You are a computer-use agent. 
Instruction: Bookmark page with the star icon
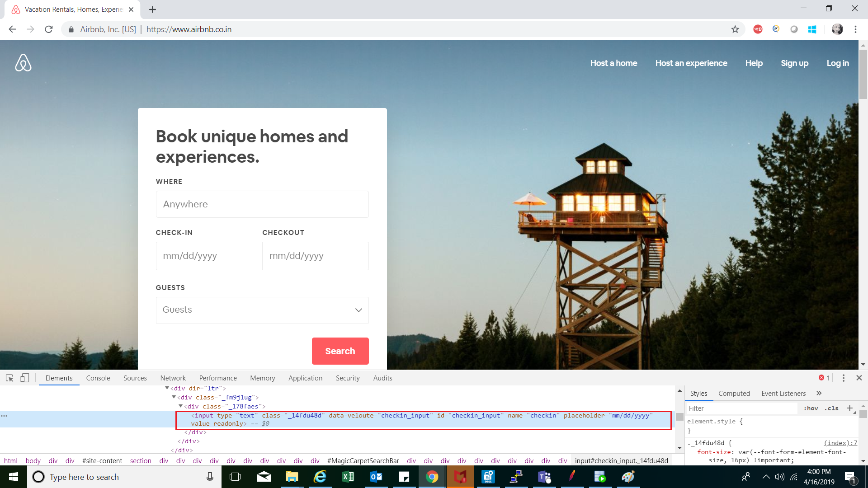coord(735,29)
